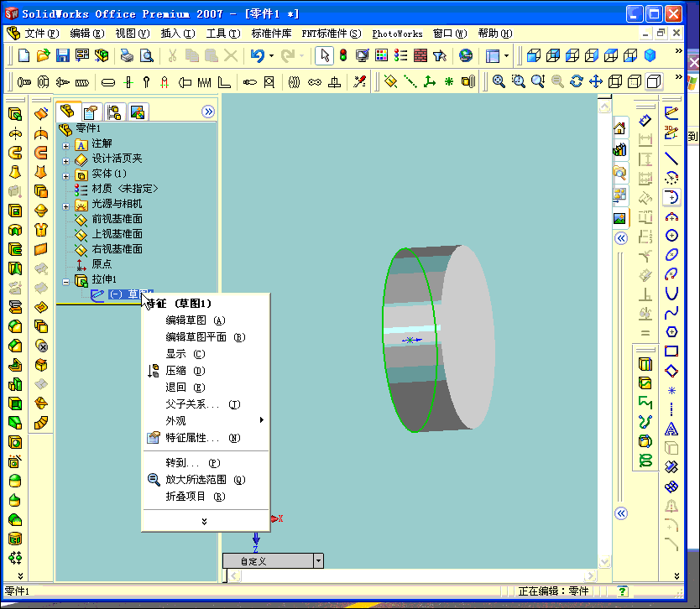Select the Rectangle sketch tool
This screenshot has width=700, height=609.
point(671,351)
